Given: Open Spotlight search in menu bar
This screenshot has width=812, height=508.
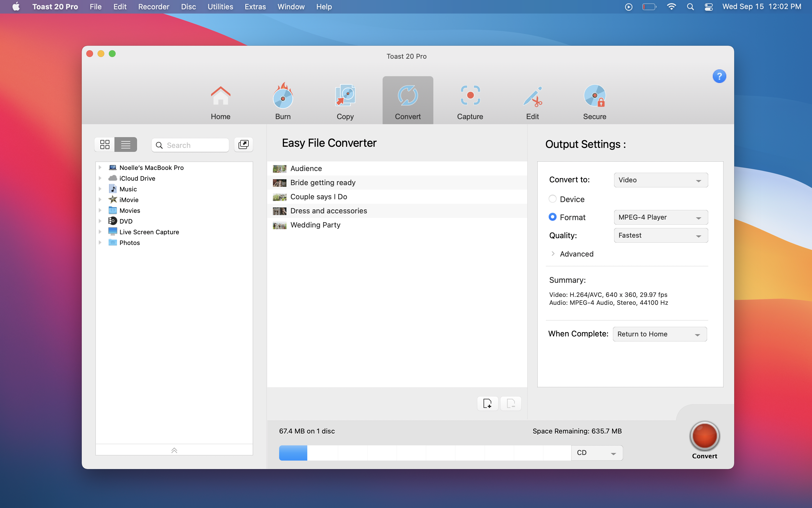Looking at the screenshot, I should click(690, 7).
